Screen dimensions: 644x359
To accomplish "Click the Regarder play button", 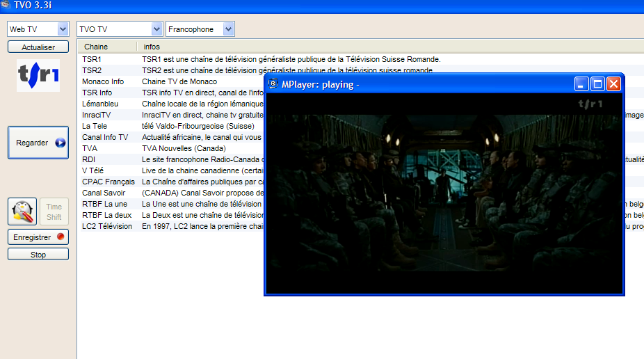I will (38, 143).
